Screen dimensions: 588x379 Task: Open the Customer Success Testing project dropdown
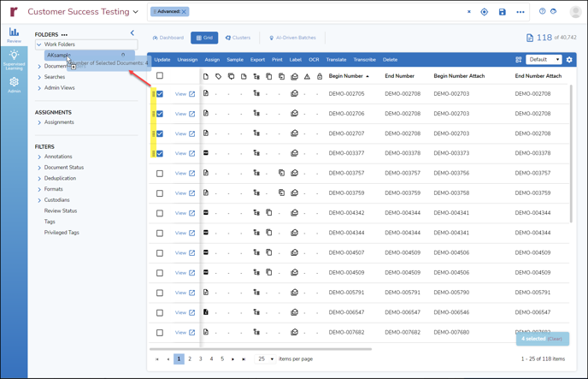tap(83, 12)
